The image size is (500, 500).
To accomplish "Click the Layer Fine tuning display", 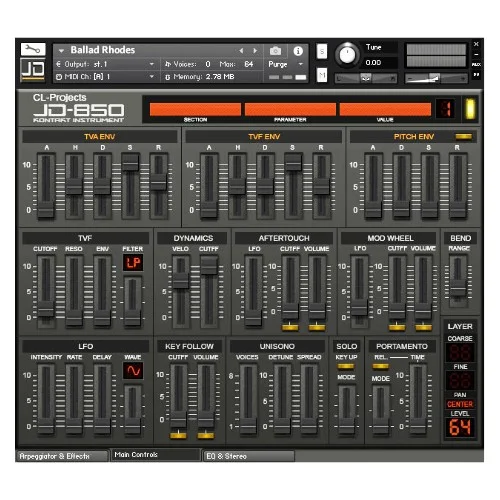I will pyautogui.click(x=460, y=381).
